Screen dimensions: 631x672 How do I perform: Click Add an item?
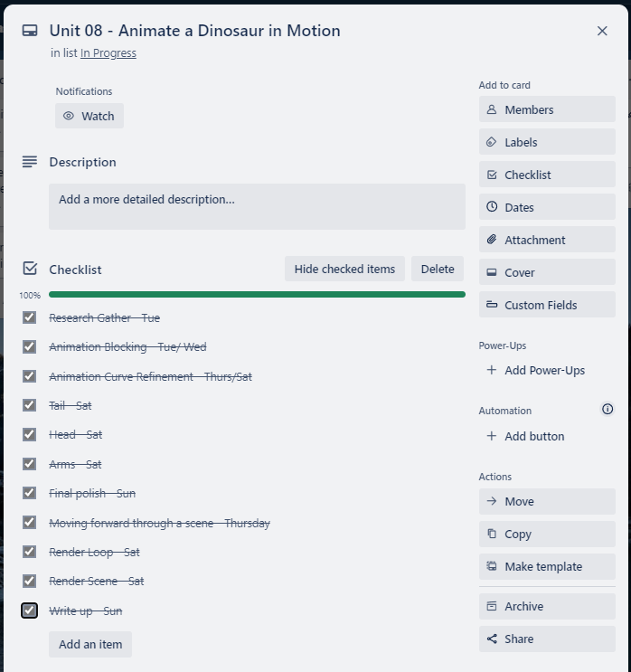tap(90, 644)
